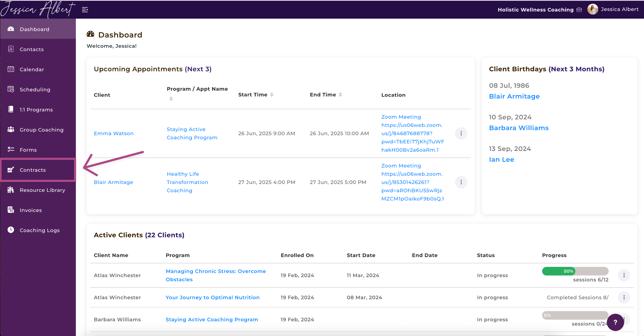Click the briefcase icon beside Holistic Wellness Coaching
Image resolution: width=644 pixels, height=336 pixels.
tap(579, 10)
